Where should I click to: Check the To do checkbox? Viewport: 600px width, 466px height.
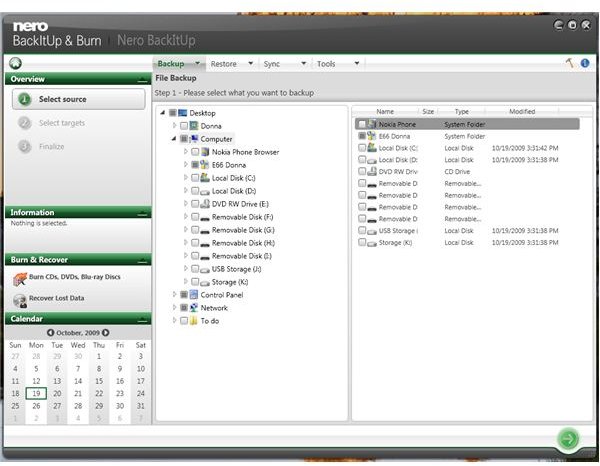184,321
